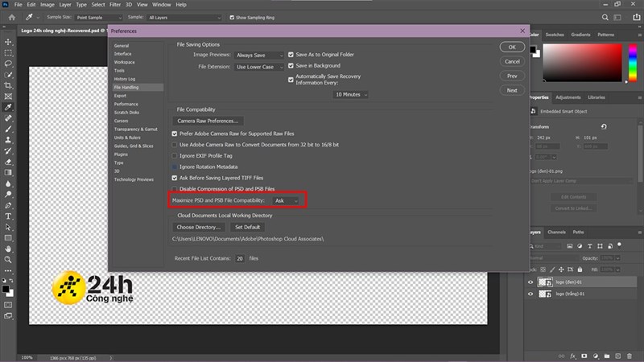This screenshot has height=362, width=644.
Task: Select the Eraser tool
Action: 8,162
